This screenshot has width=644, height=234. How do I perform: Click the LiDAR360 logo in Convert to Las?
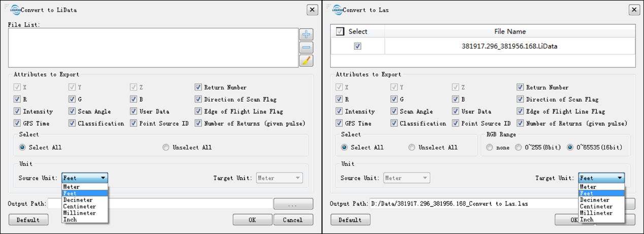tap(337, 10)
